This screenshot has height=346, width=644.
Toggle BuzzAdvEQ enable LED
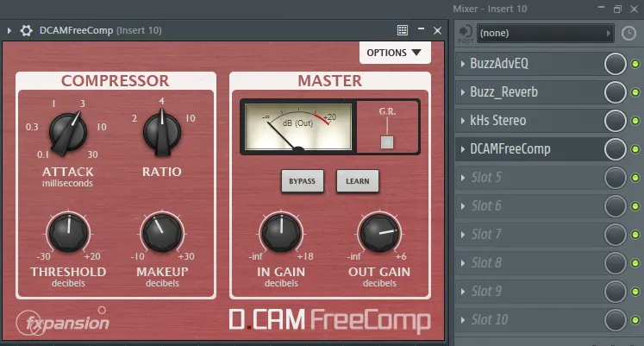635,64
